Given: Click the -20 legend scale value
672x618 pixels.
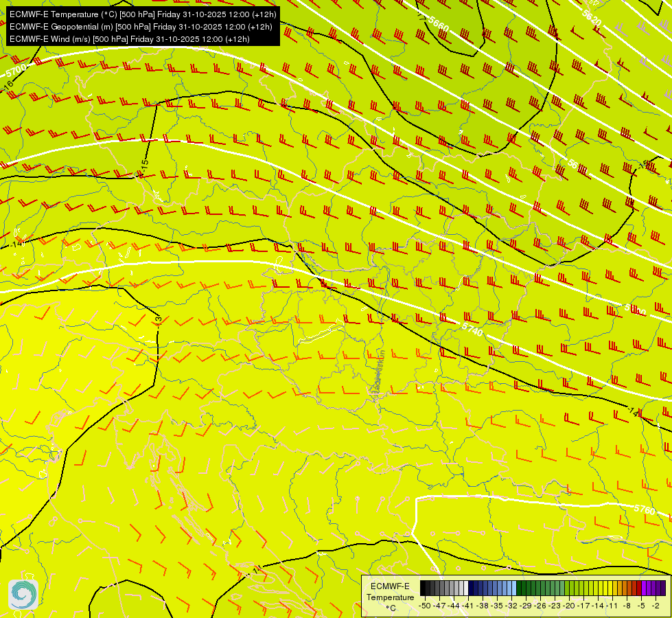Looking at the screenshot, I should click(569, 606).
